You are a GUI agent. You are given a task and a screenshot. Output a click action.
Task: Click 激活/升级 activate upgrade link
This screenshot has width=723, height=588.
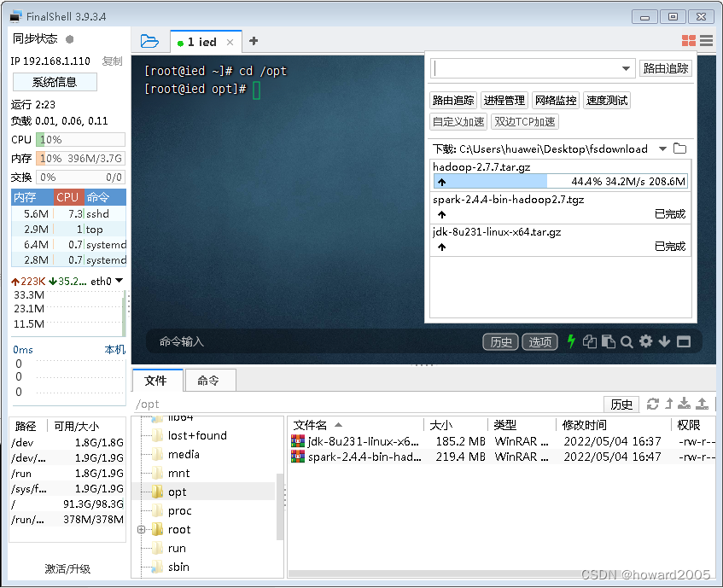(67, 569)
